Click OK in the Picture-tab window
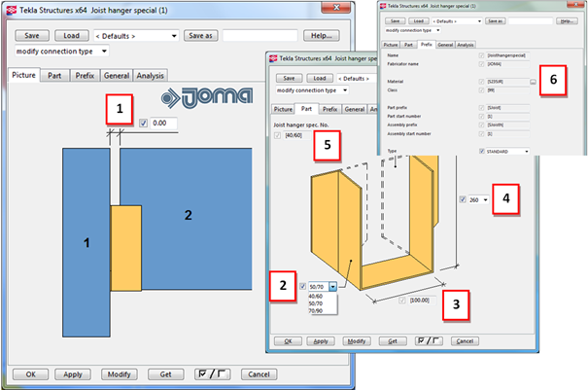Screen dimensions: 588x390 31,374
